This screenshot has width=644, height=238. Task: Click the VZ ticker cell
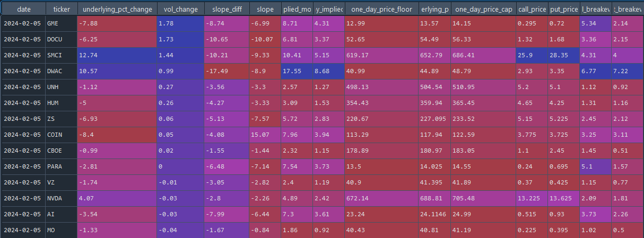tap(62, 183)
